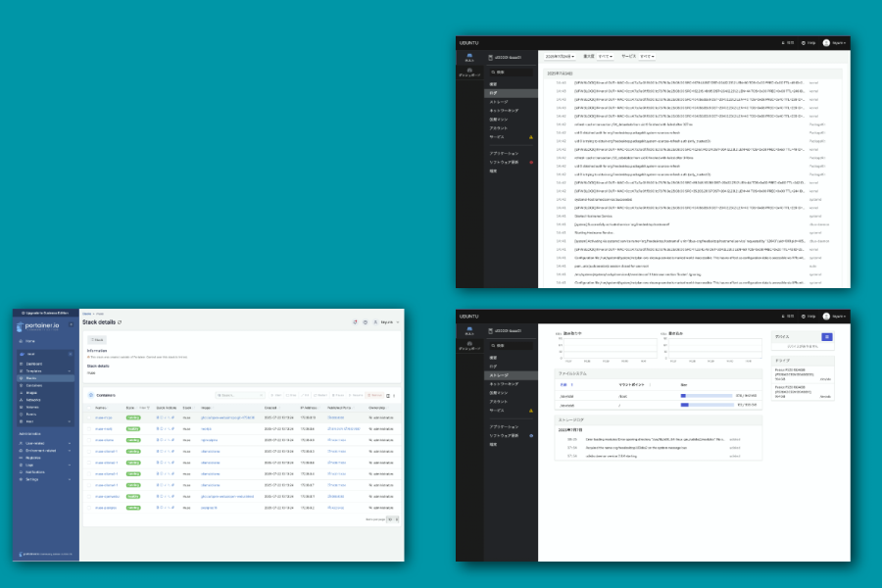Select ネットワーキング in log window menu
The image size is (882, 588).
(511, 111)
